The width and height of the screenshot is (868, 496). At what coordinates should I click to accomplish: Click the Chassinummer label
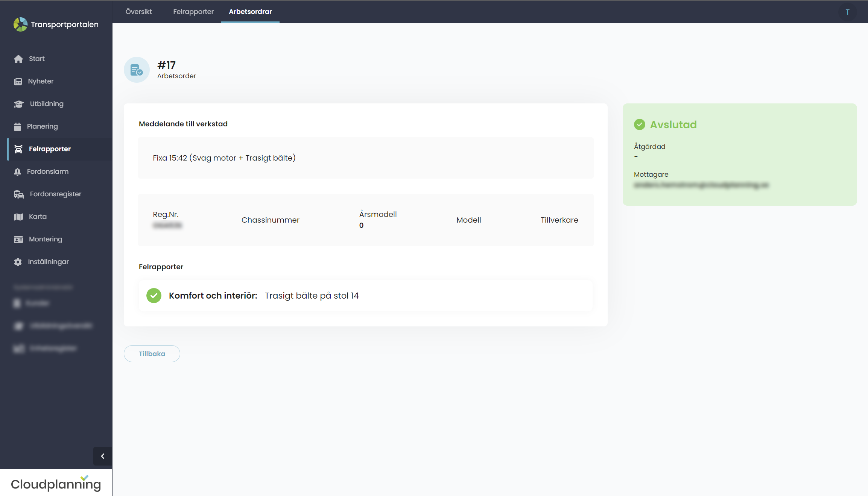click(270, 220)
